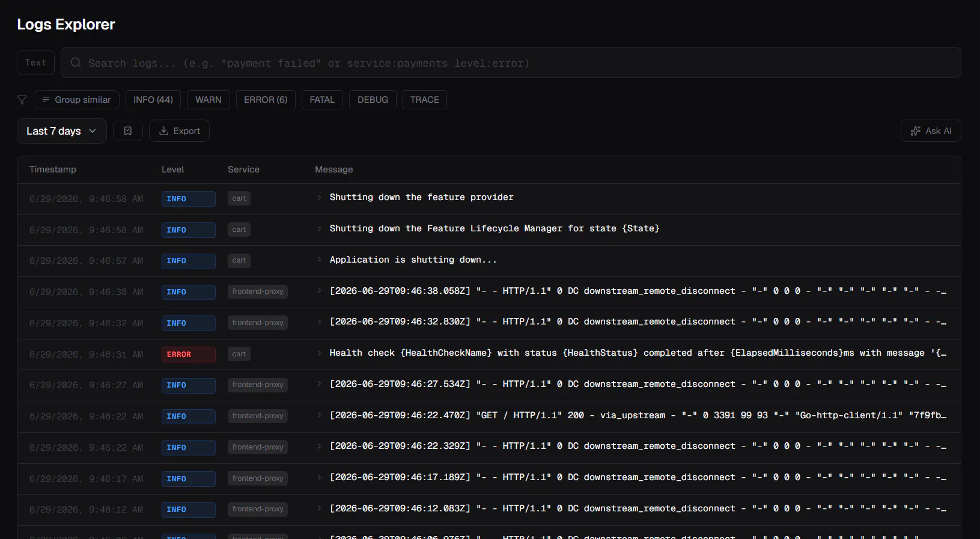Click the Health check {HealthCheckName} message

(638, 353)
